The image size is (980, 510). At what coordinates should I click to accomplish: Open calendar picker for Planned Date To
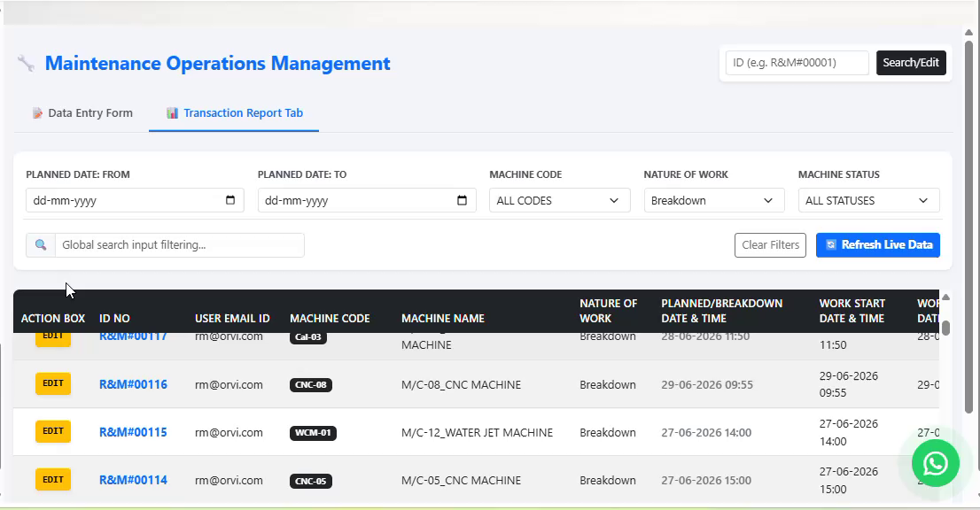click(462, 200)
